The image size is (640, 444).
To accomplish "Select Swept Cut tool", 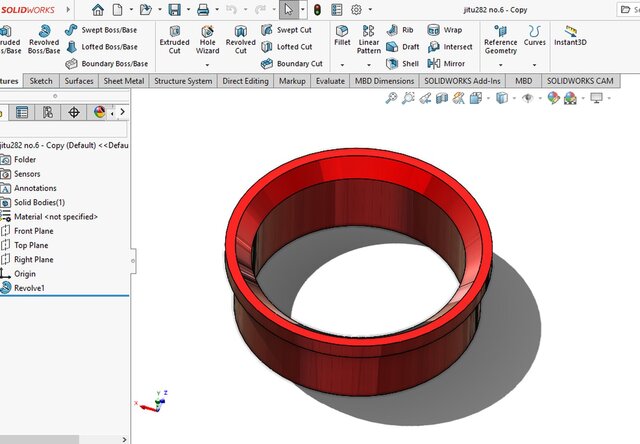I will 287,30.
